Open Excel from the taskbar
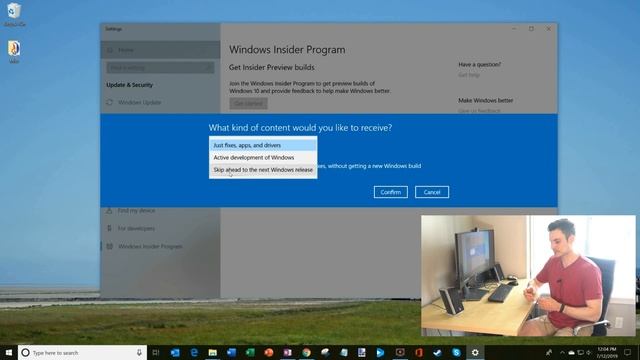This screenshot has height=360, width=640. (250, 353)
